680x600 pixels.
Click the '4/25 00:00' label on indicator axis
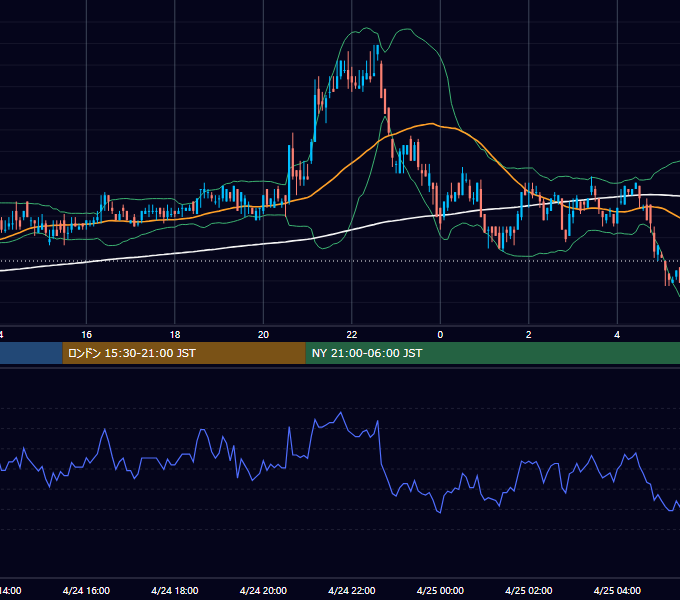point(440,591)
